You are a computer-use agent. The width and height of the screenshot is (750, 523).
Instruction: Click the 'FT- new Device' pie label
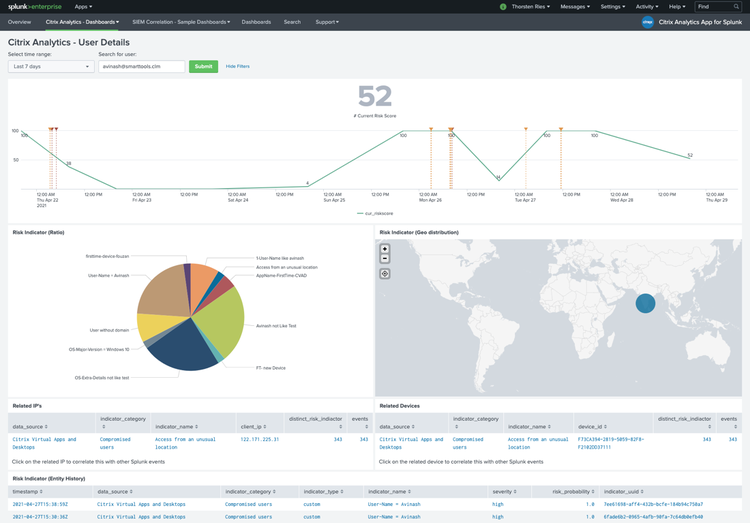pos(271,368)
